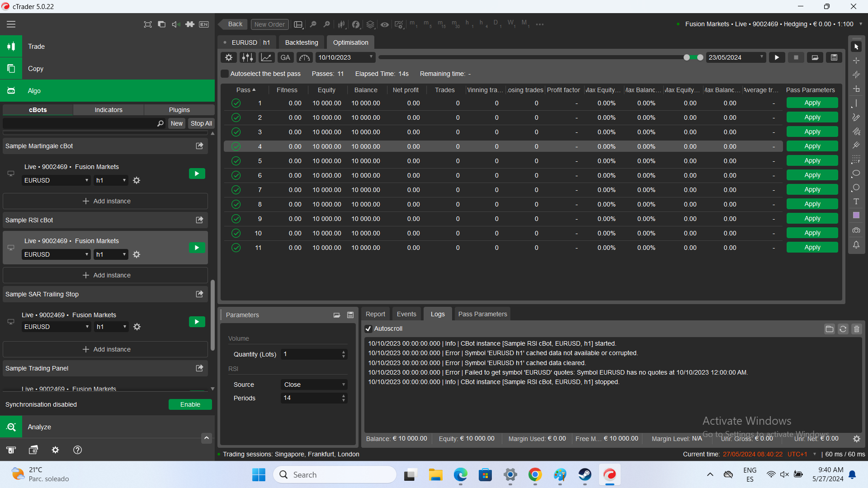Click the chart layout icon
Screen dimensions: 868x488
298,24
